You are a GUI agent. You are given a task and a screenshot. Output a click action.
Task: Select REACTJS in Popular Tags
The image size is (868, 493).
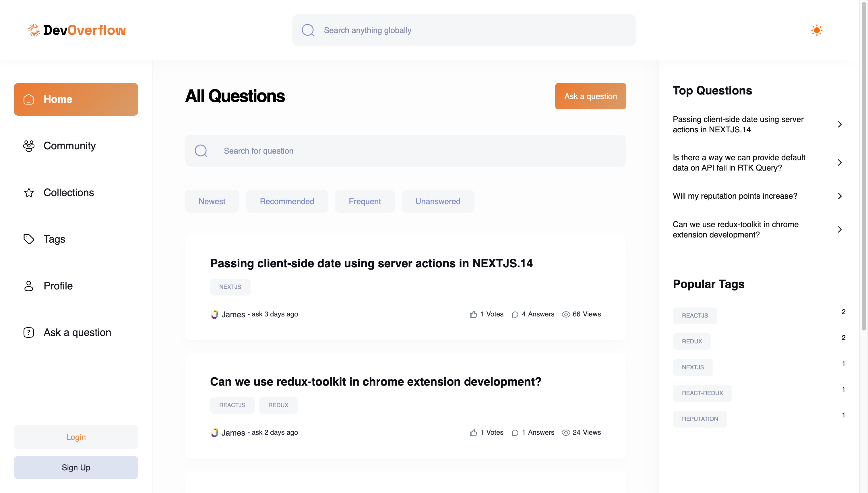(x=695, y=316)
